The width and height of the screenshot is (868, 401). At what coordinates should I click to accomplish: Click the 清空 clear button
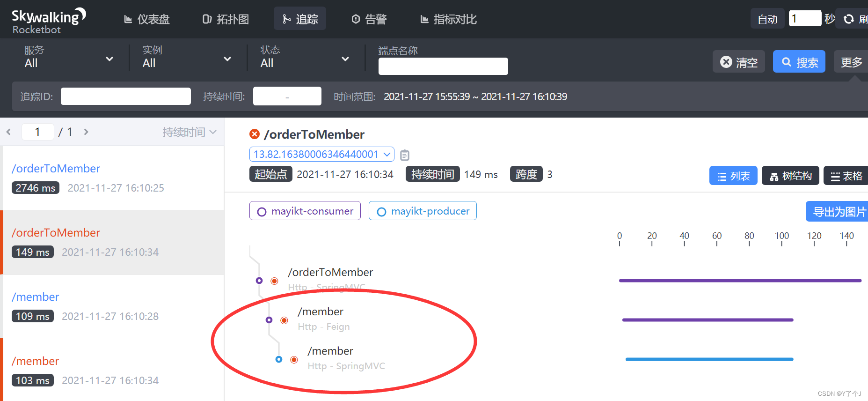coord(739,62)
